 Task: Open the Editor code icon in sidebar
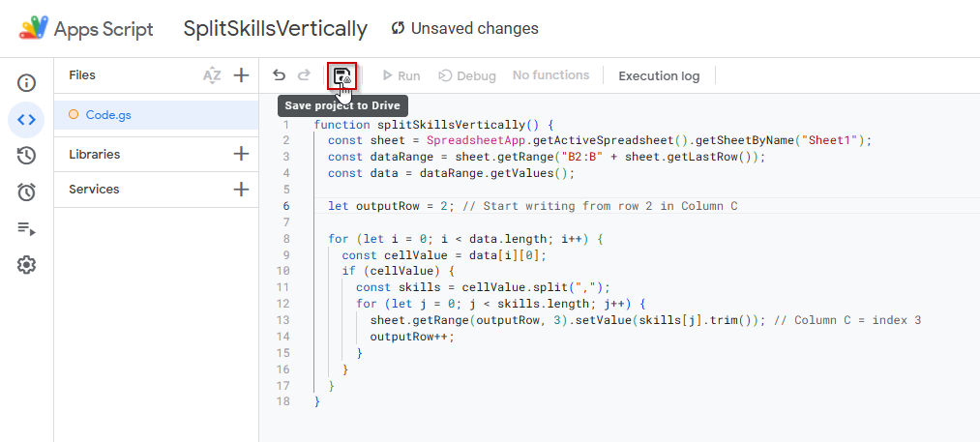coord(26,119)
